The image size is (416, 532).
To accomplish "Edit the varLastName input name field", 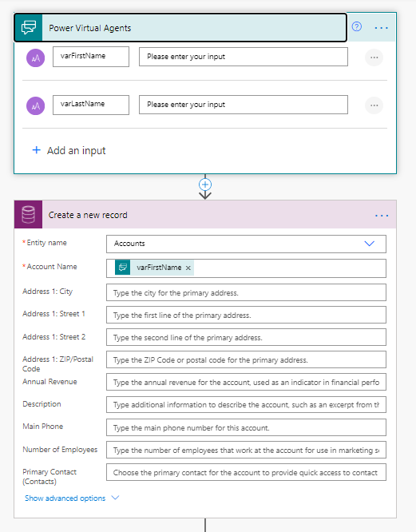I will pyautogui.click(x=91, y=105).
